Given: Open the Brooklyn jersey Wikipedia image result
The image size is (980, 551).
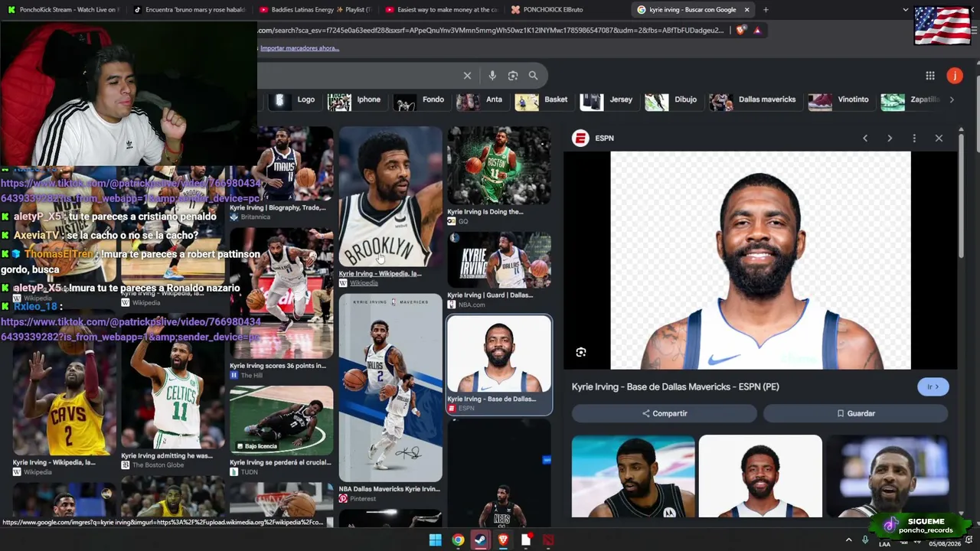Looking at the screenshot, I should click(x=390, y=197).
